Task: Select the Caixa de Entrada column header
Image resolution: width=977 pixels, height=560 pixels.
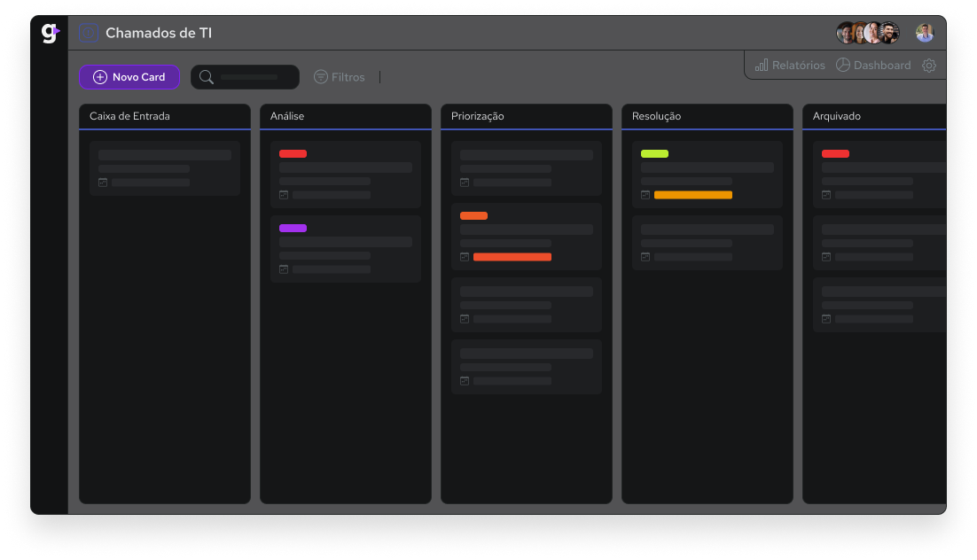Action: pos(129,116)
